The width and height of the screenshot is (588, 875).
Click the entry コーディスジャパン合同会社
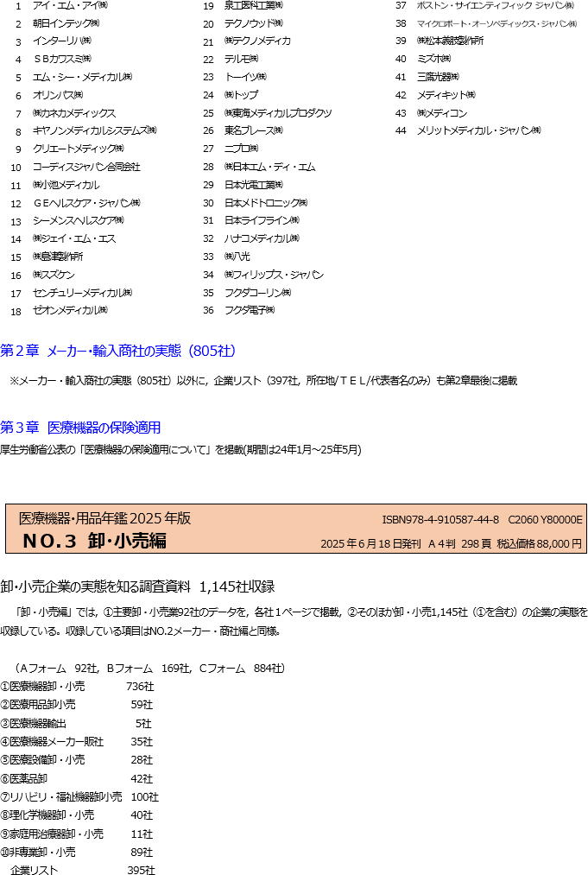86,167
